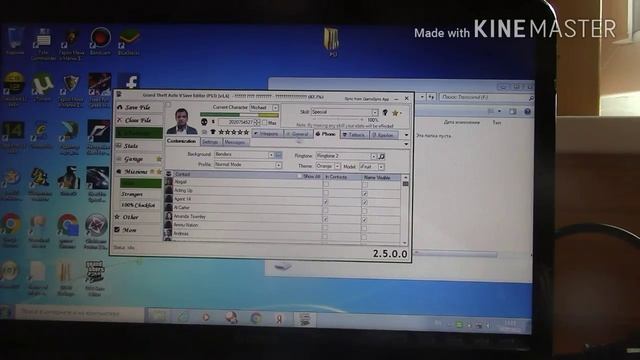This screenshot has height=360, width=640.
Task: Select the Phone tab
Action: (326, 134)
